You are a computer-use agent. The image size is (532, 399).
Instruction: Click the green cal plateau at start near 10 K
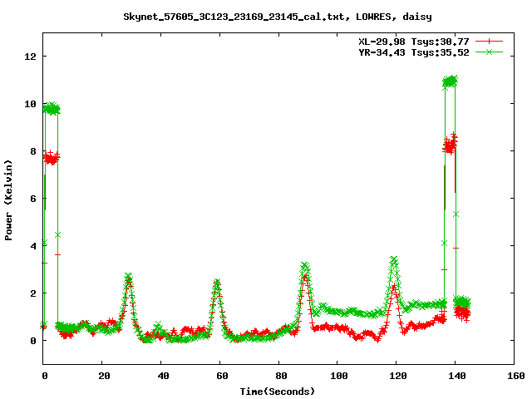click(x=52, y=109)
